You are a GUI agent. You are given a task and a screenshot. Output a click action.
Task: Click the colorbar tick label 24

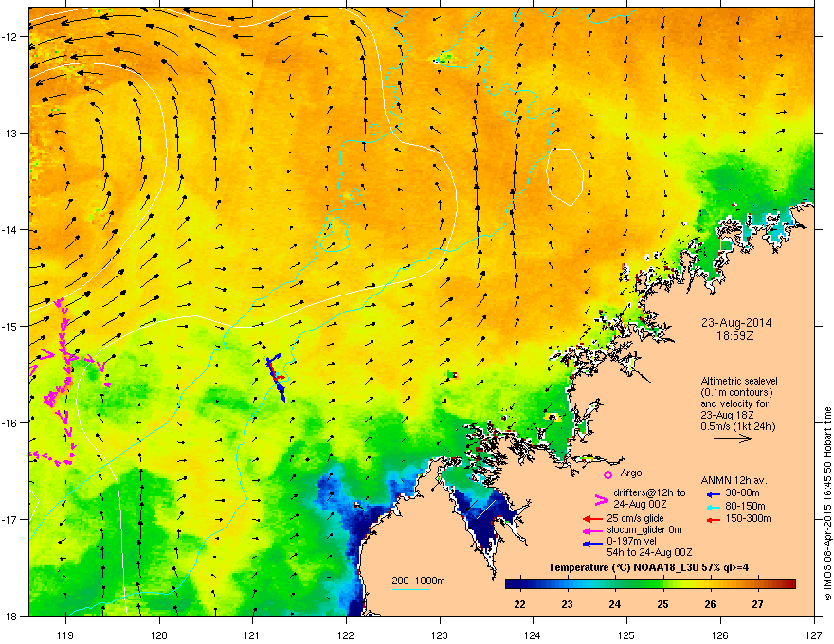(x=615, y=604)
